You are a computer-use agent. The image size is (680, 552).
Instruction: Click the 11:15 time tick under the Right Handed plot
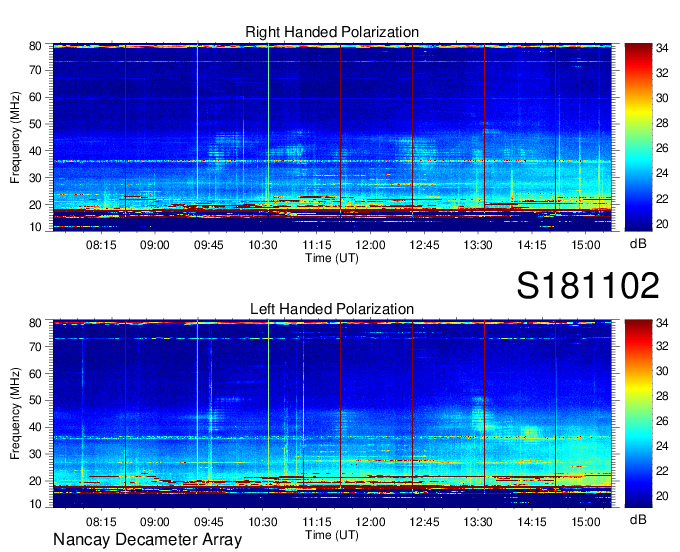pyautogui.click(x=317, y=245)
